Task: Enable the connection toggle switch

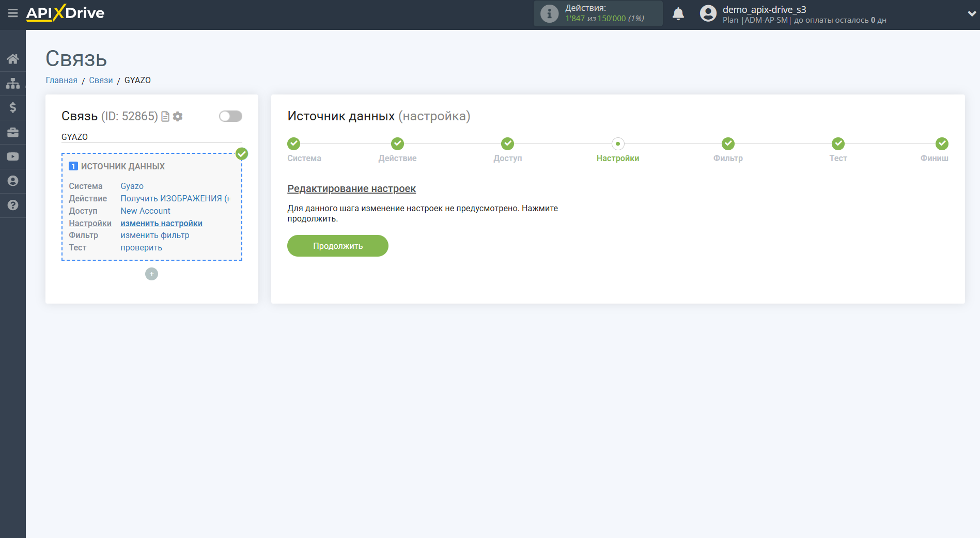Action: (x=230, y=116)
